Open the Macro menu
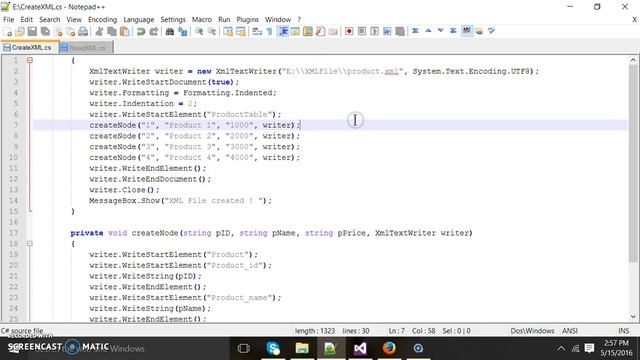Screen dimensions: 640x360 pyautogui.click(x=202, y=20)
